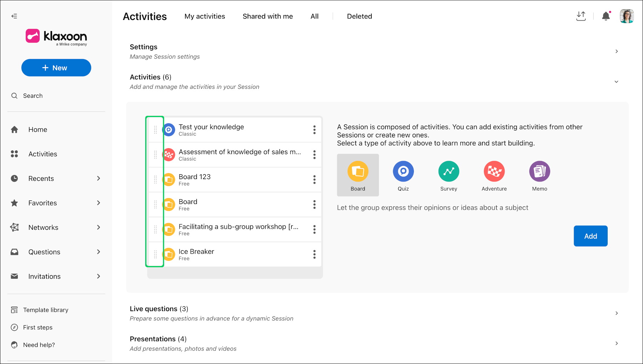Open notifications bell
The image size is (643, 364).
coord(606,16)
